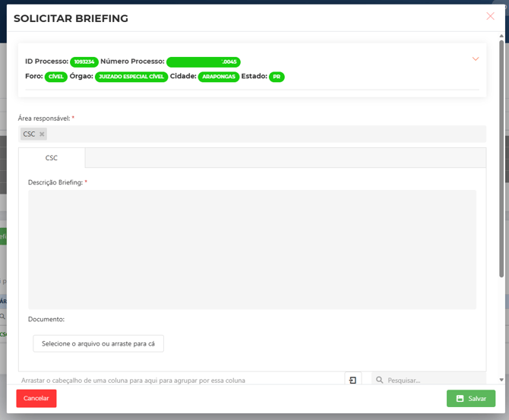Click the grid export icon button
Image resolution: width=509 pixels, height=420 pixels.
click(353, 380)
